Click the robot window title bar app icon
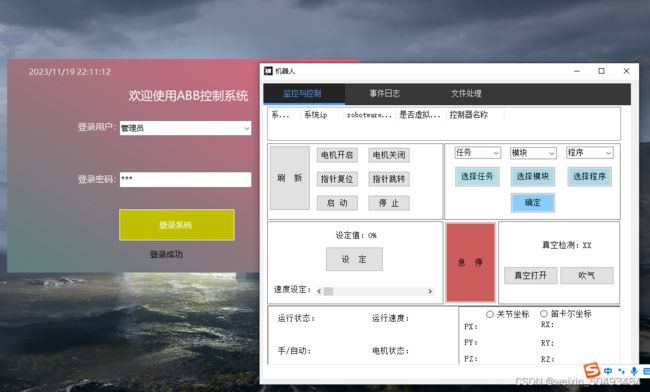 [x=268, y=71]
